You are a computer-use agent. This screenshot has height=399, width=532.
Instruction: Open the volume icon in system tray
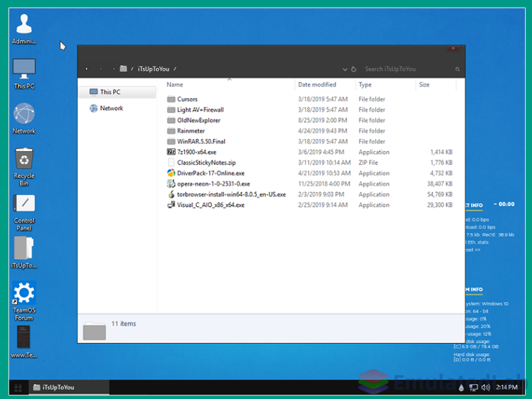click(485, 388)
